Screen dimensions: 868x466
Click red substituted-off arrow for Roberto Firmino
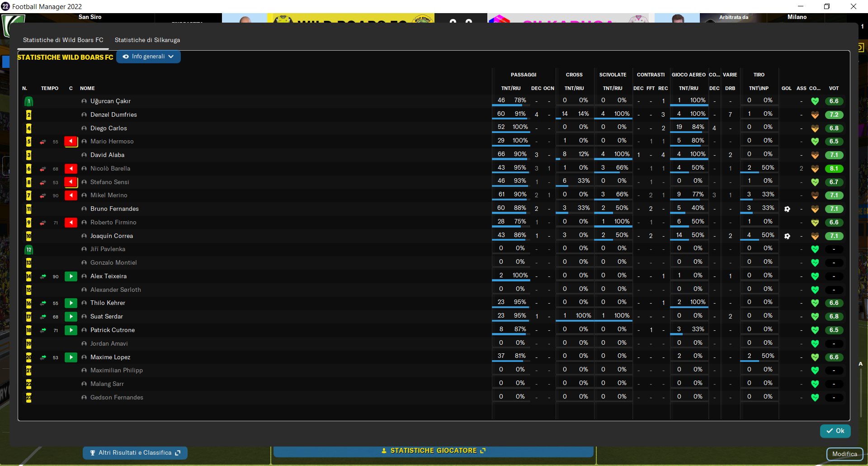tap(71, 223)
